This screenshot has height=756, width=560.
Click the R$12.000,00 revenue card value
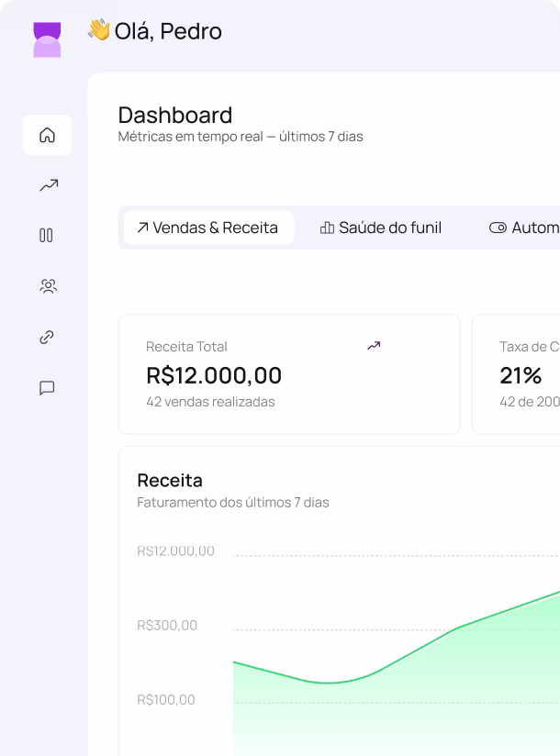(214, 375)
